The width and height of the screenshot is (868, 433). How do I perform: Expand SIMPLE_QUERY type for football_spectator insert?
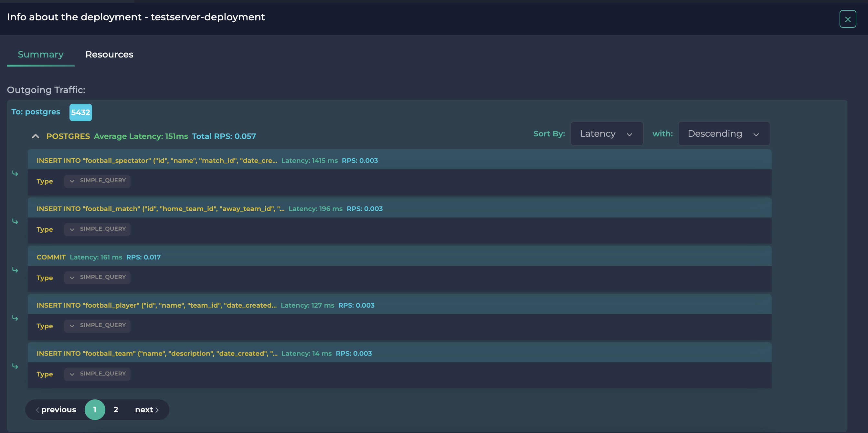click(97, 181)
